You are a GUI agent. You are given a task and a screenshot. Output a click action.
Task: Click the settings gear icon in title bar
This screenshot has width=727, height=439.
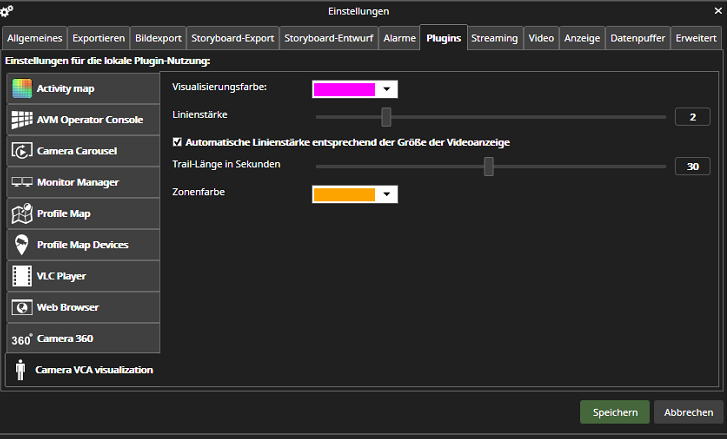coord(6,11)
